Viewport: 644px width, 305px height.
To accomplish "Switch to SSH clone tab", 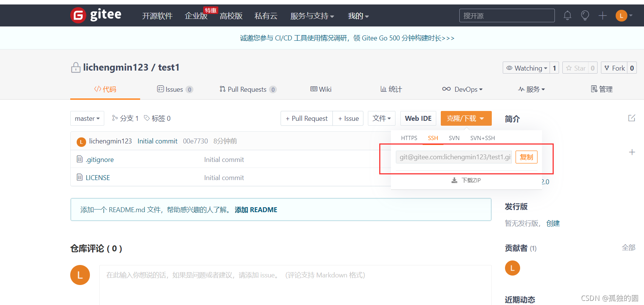I will 433,138.
